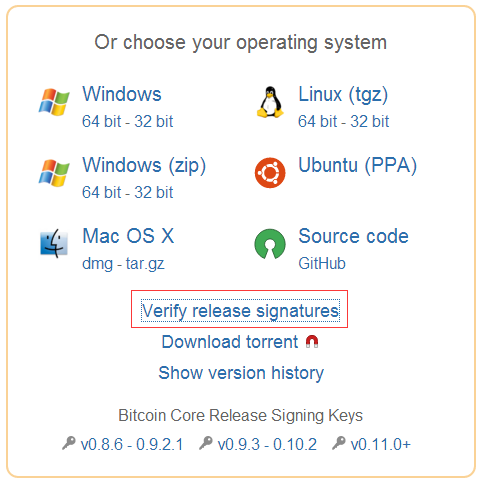Open the Verify release signatures link

click(240, 311)
